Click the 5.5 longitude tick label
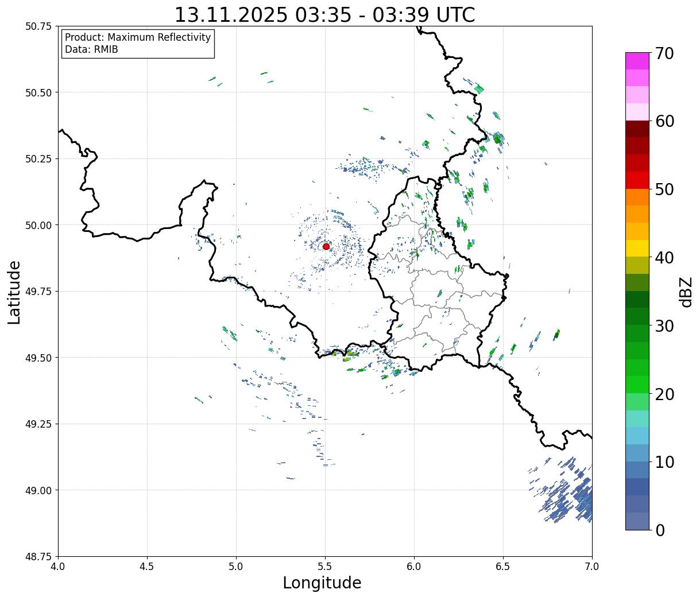The width and height of the screenshot is (700, 597). [x=325, y=567]
